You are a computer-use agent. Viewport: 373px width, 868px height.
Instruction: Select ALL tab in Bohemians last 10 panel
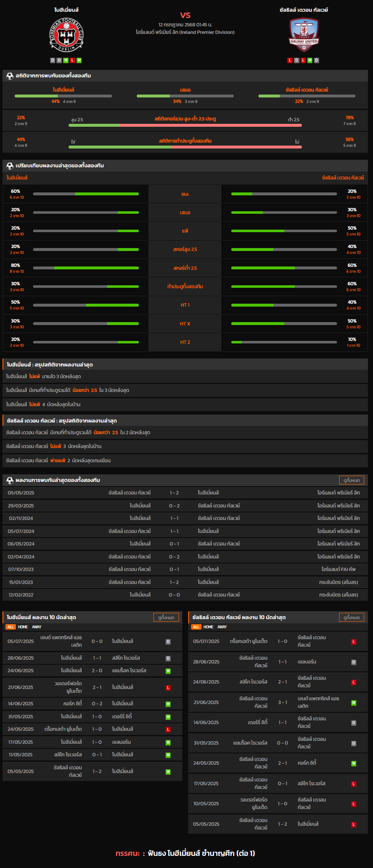tap(10, 627)
